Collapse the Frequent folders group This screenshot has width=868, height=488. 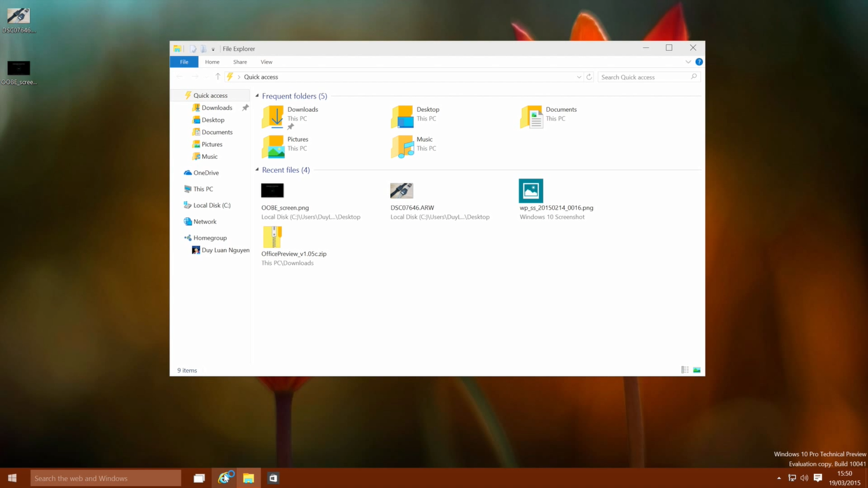point(257,96)
